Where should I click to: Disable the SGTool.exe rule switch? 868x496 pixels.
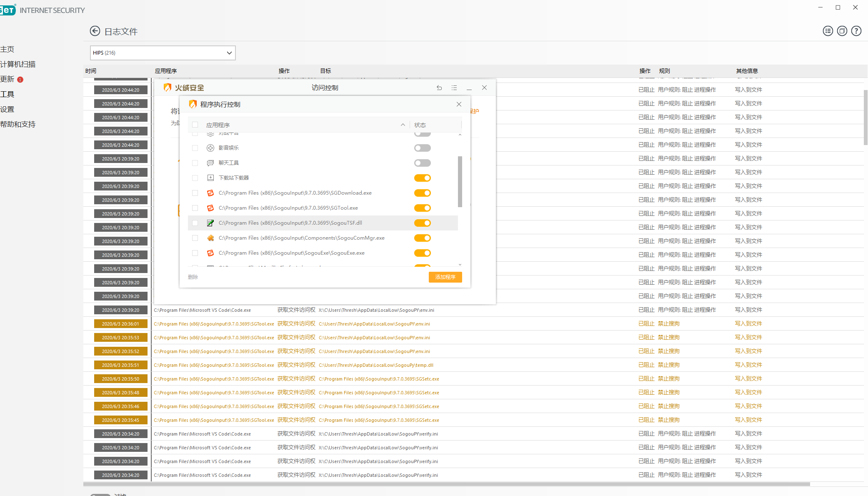coord(422,208)
